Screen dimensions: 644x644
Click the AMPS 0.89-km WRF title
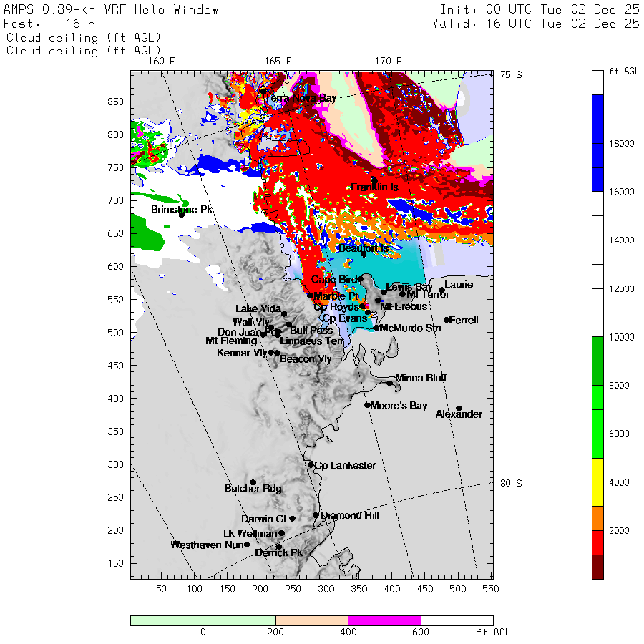111,9
